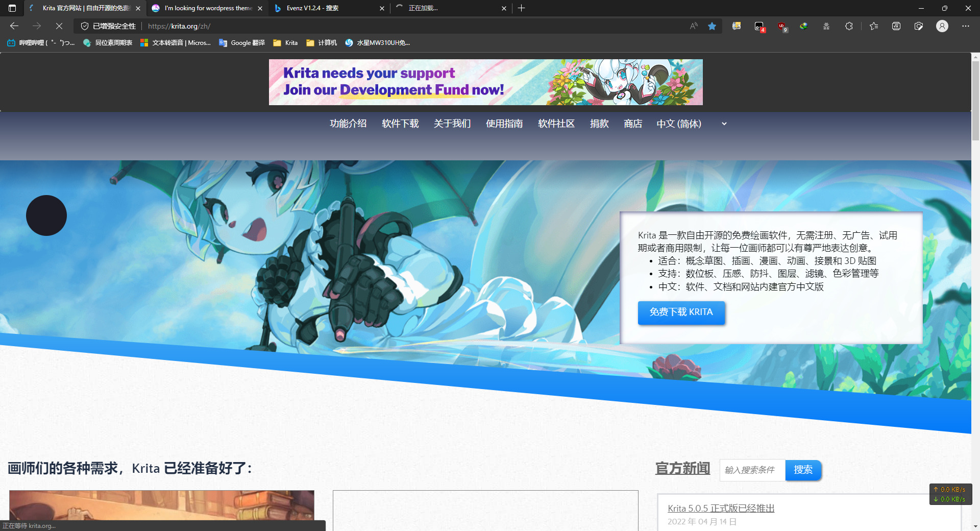Open the Internet Download Manager extension icon
980x531 pixels.
804,26
